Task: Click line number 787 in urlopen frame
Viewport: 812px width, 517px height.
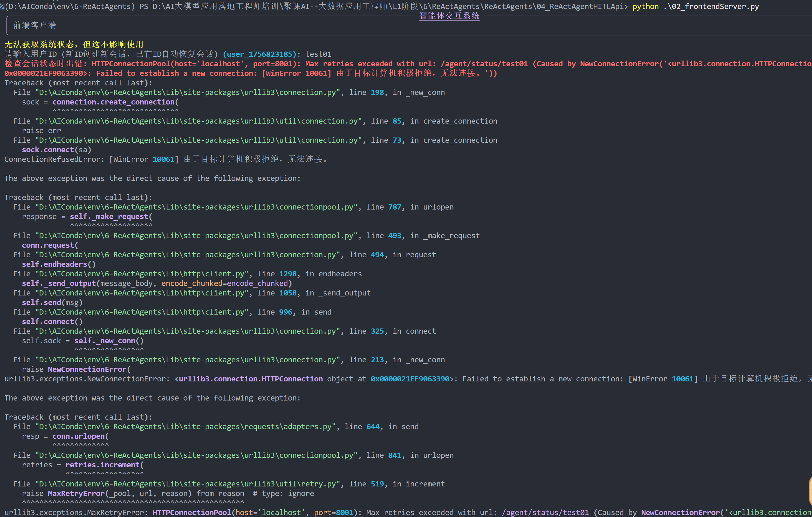Action: (395, 207)
